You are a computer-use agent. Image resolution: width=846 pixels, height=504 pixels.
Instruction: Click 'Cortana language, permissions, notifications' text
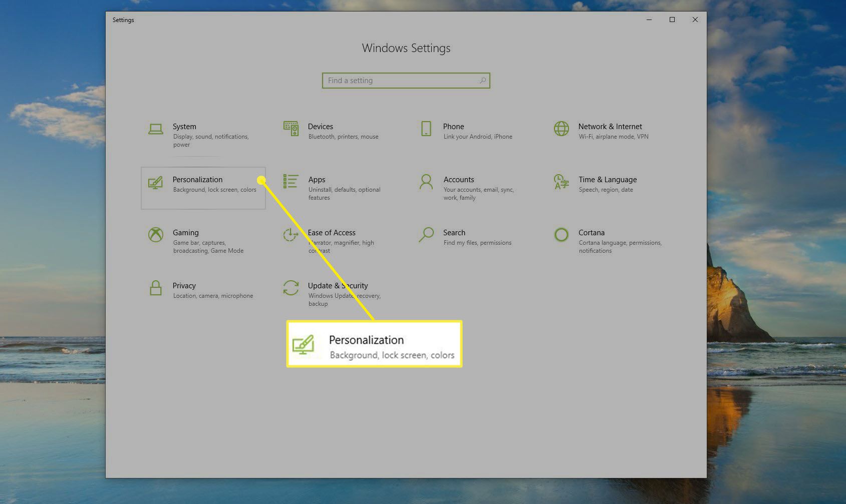click(620, 247)
